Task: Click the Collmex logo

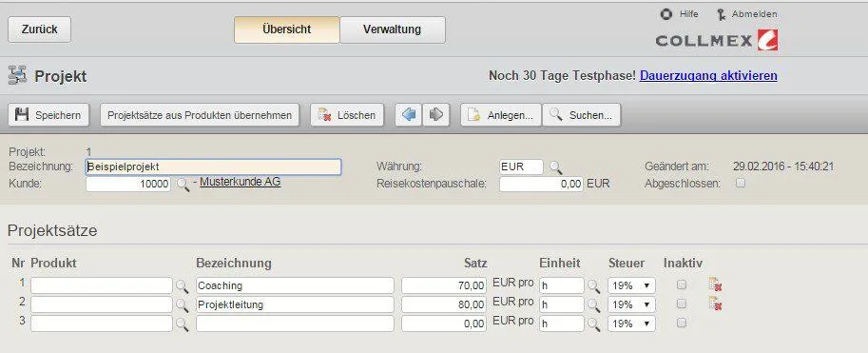Action: 717,41
